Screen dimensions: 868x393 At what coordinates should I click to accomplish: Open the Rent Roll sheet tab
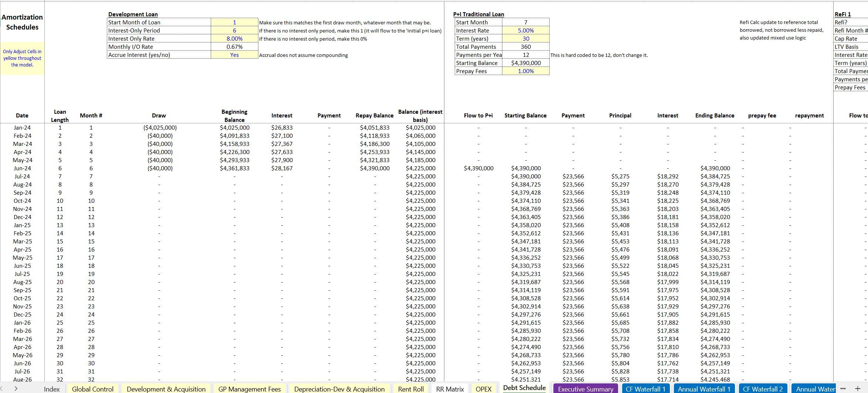[x=411, y=389]
